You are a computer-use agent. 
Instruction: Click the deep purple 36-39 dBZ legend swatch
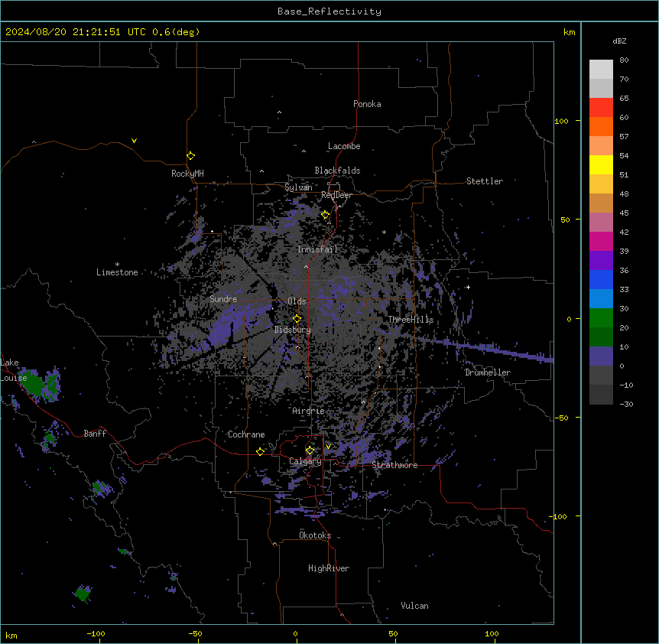tap(601, 261)
